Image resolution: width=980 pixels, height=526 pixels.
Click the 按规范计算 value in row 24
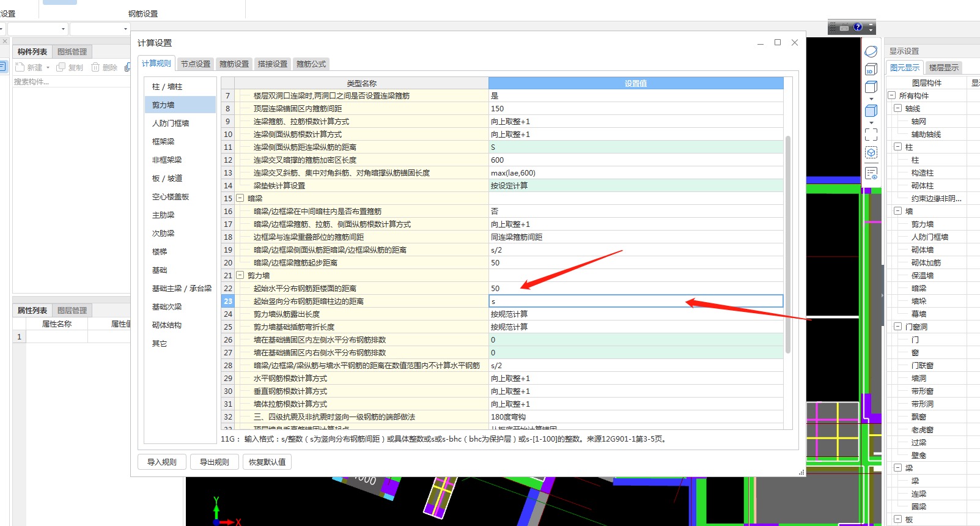[x=636, y=314]
